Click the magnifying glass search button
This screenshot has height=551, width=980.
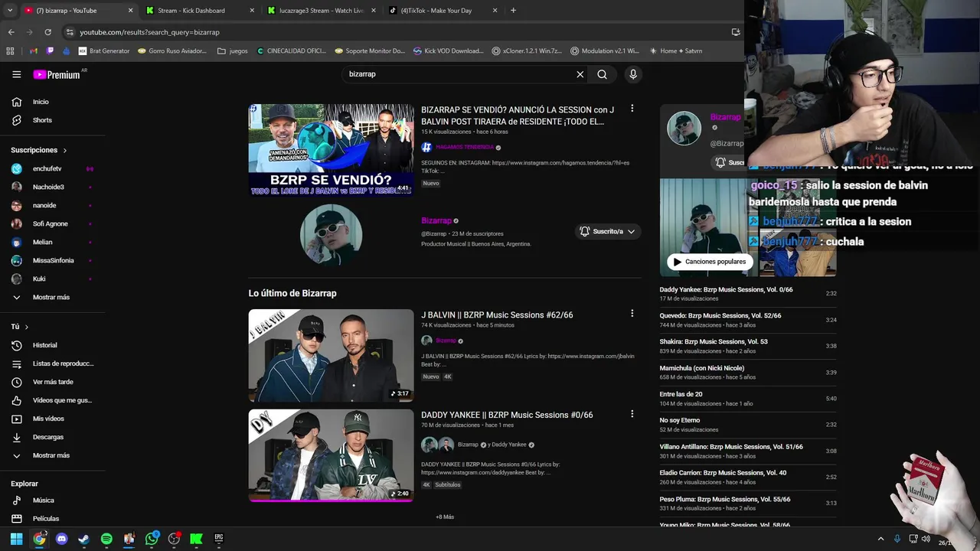pos(603,74)
